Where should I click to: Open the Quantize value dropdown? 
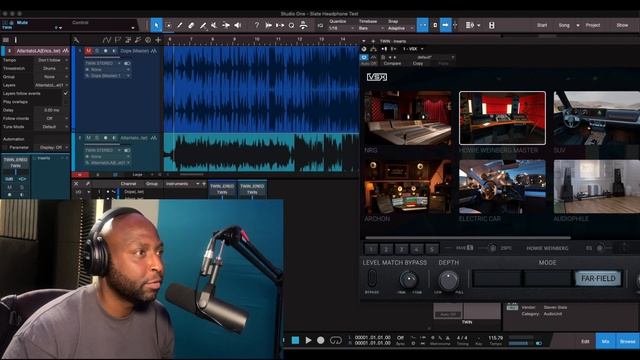pos(342,29)
